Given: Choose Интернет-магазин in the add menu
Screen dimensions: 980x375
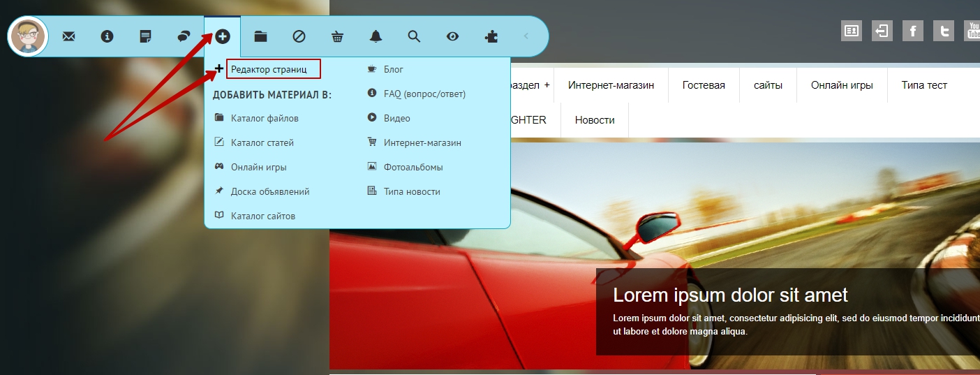Looking at the screenshot, I should coord(422,142).
